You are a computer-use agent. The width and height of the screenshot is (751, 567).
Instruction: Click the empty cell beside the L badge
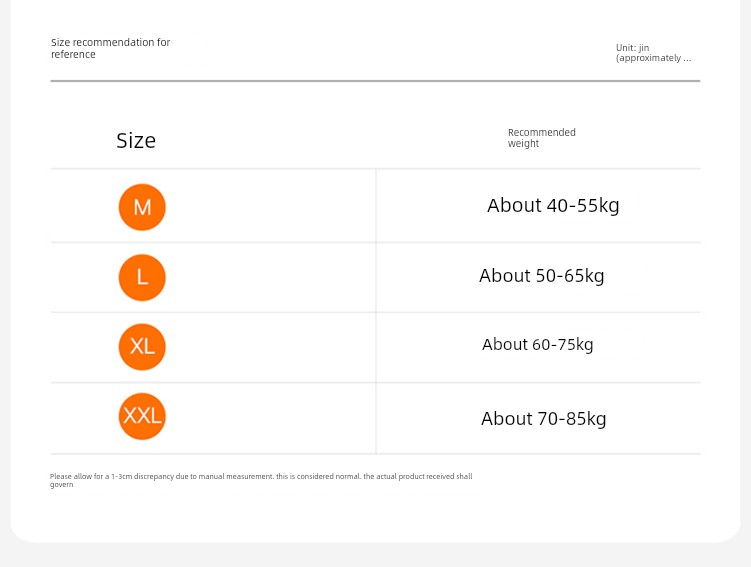pos(271,277)
